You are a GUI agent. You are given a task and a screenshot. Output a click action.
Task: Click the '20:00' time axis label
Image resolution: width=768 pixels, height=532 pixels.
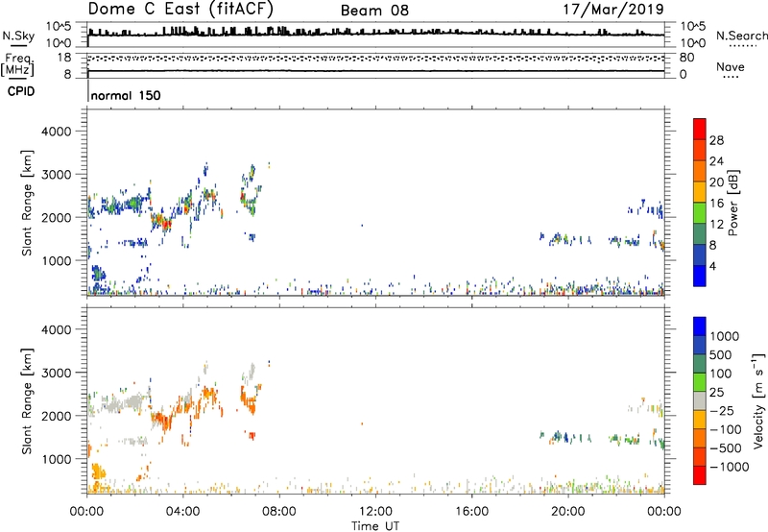coord(567,512)
